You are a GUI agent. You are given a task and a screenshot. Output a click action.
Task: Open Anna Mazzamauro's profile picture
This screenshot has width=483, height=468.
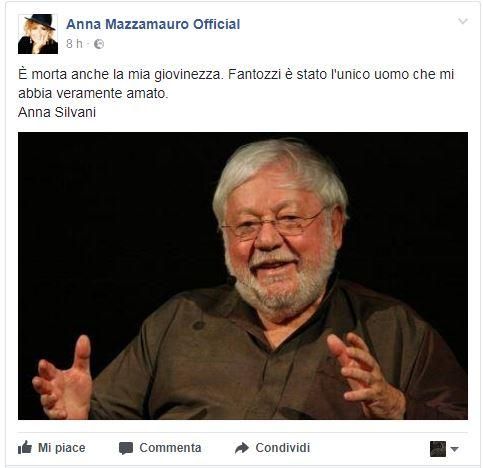38,34
